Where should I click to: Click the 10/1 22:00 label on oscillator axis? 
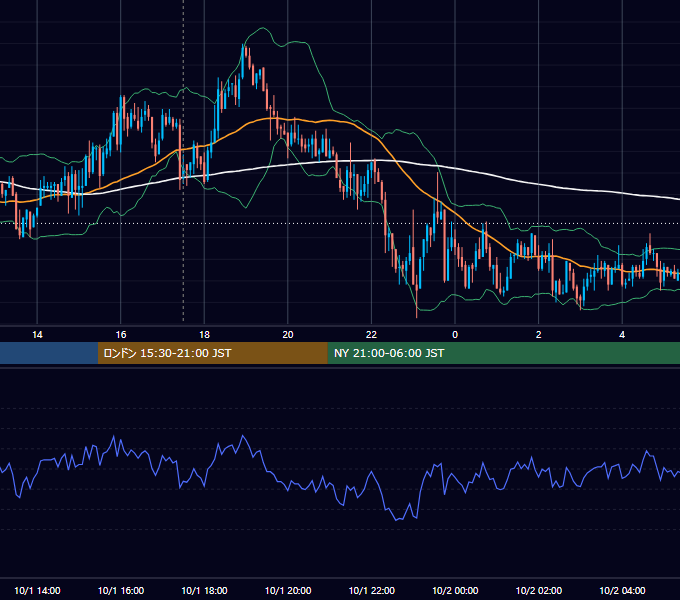[372, 590]
